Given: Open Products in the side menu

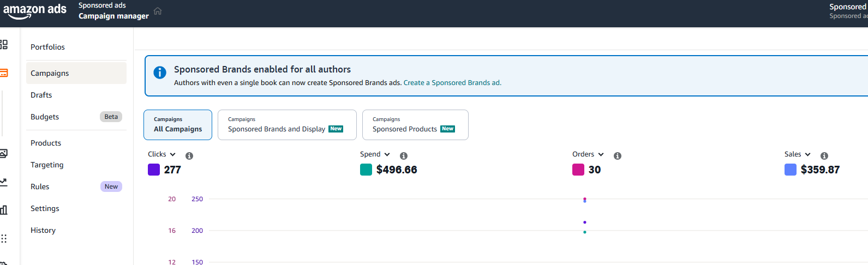Looking at the screenshot, I should point(76,143).
